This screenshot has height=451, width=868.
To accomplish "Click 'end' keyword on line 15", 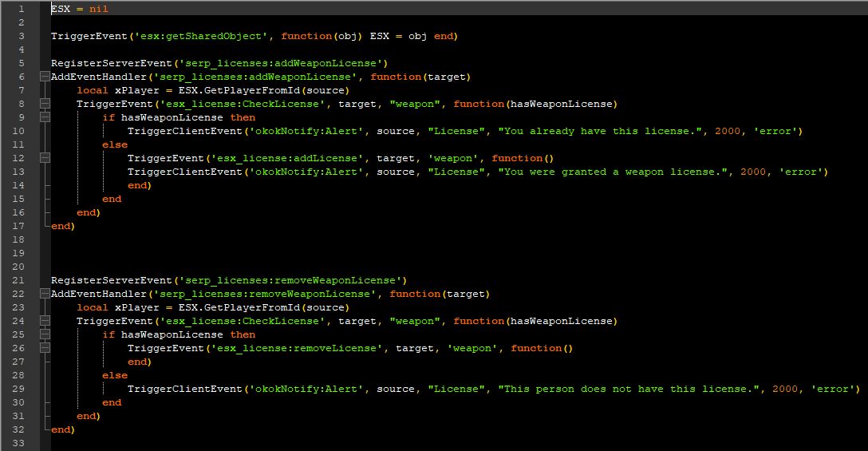I will coord(111,199).
